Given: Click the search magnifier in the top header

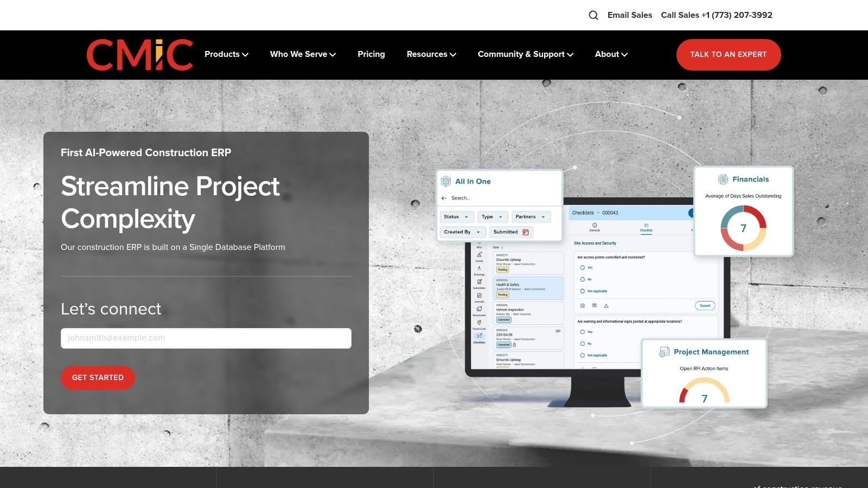Looking at the screenshot, I should tap(593, 15).
